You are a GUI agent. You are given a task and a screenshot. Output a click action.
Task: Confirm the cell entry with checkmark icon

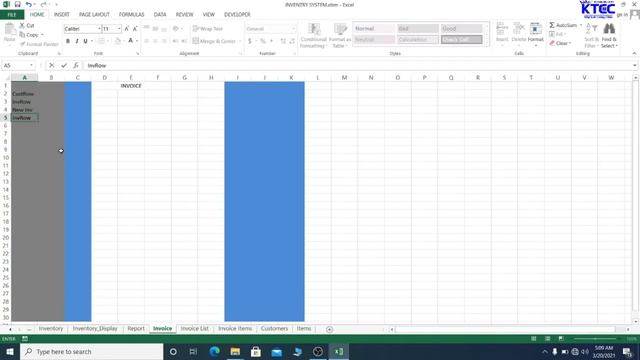[x=64, y=65]
